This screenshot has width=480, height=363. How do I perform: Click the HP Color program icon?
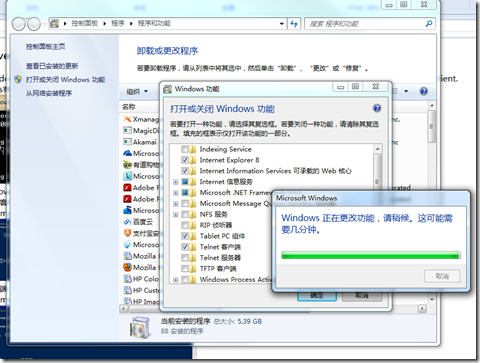[x=127, y=279]
